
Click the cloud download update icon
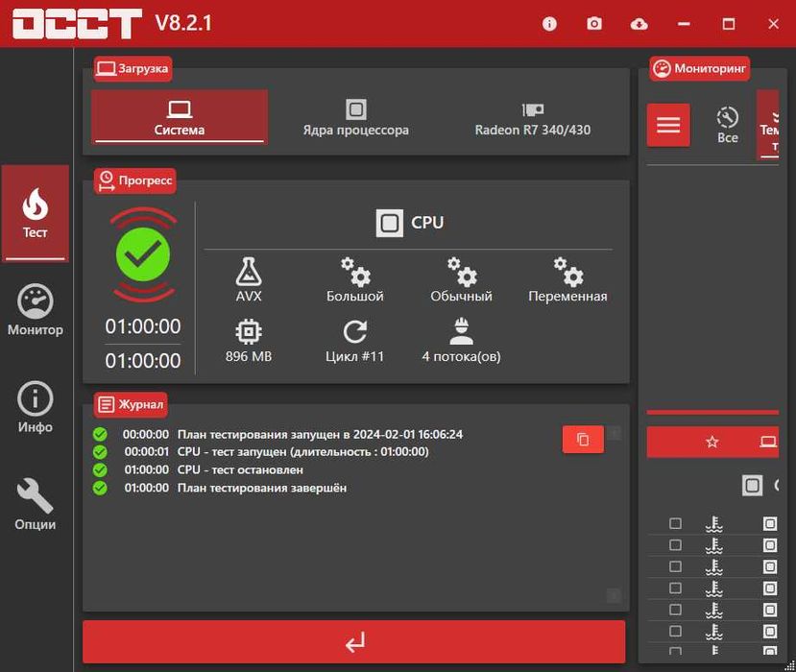click(639, 23)
